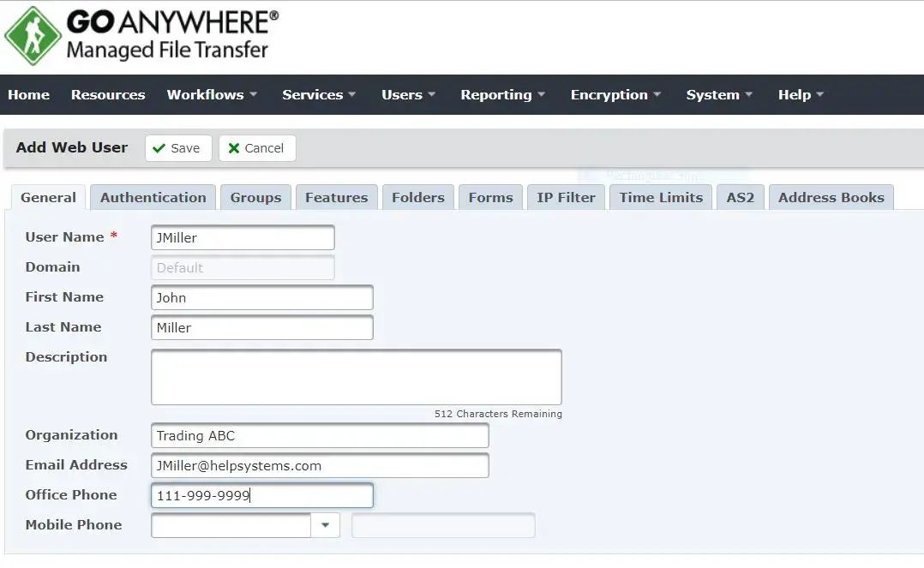This screenshot has height=568, width=924.
Task: Expand the Reporting menu
Action: click(502, 95)
